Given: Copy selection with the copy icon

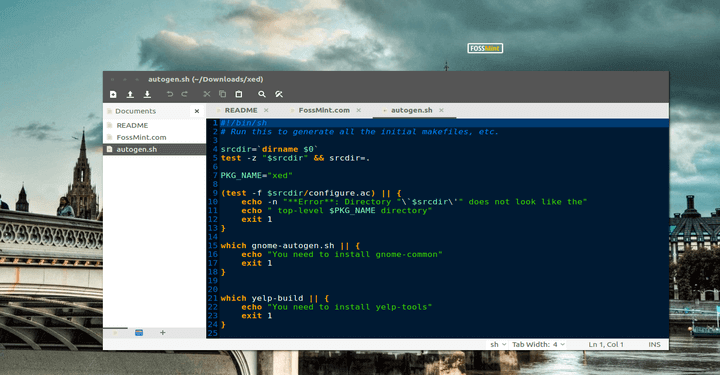Looking at the screenshot, I should pyautogui.click(x=223, y=94).
